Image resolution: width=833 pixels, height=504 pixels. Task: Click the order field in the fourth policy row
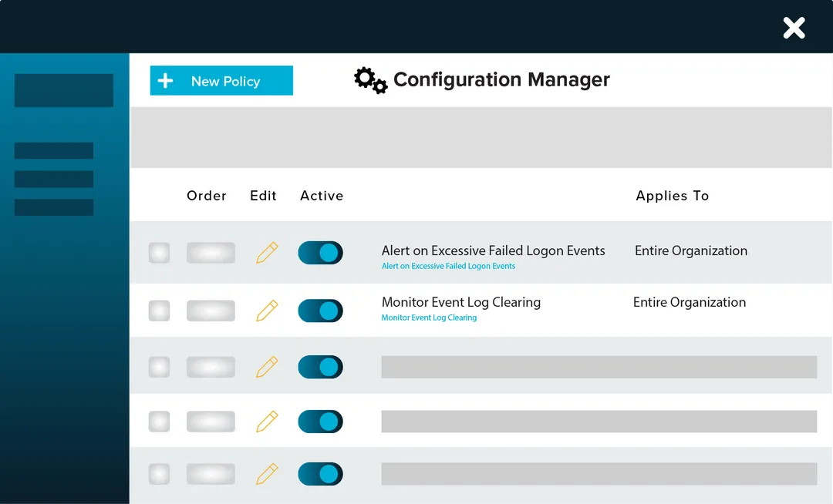click(x=211, y=422)
